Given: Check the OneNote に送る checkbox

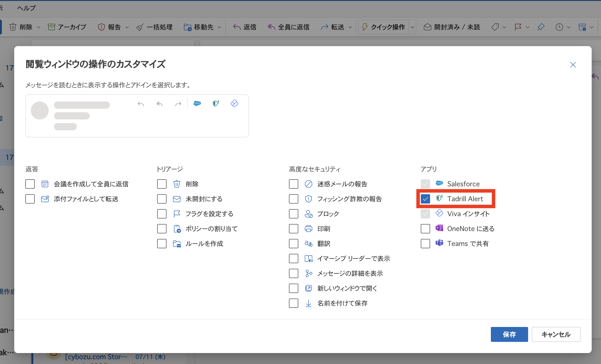Looking at the screenshot, I should click(x=425, y=229).
